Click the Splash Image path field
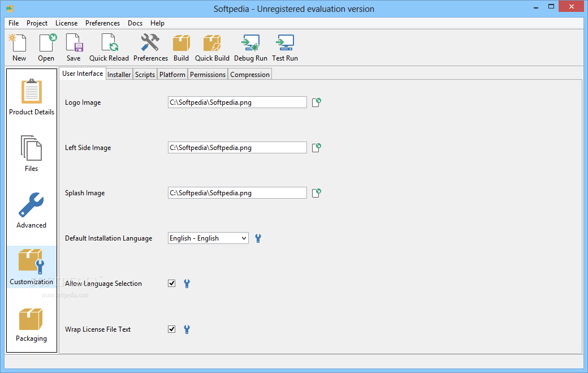 click(237, 193)
